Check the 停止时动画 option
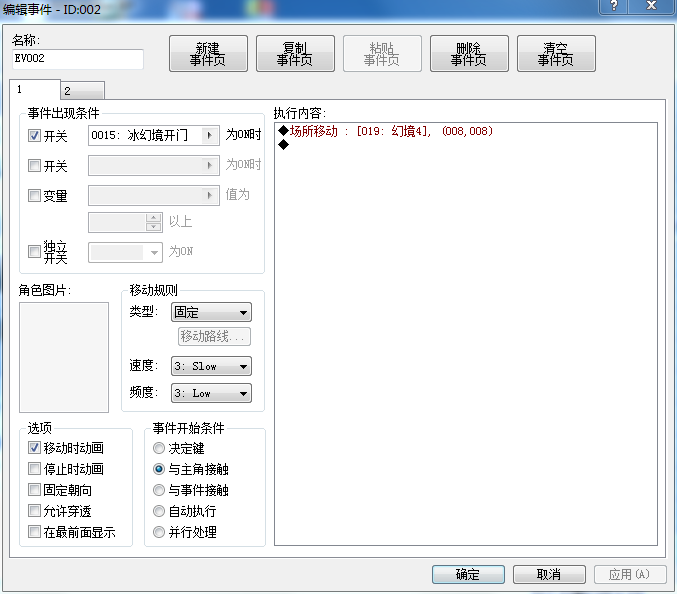Image resolution: width=677 pixels, height=594 pixels. pos(34,469)
